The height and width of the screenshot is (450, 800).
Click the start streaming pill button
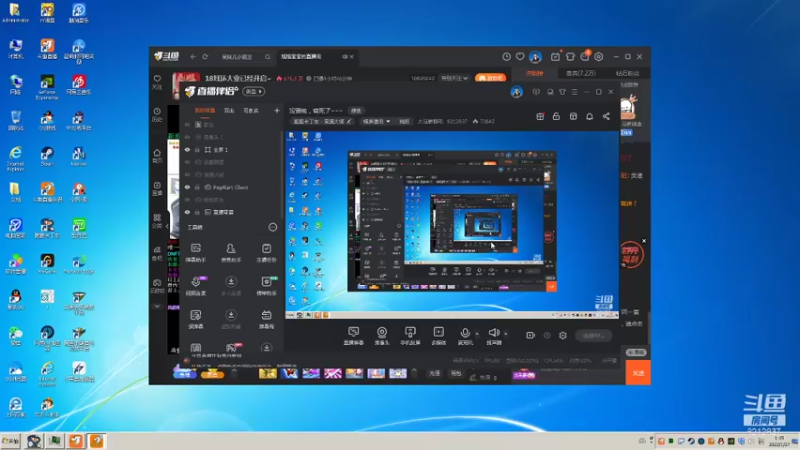593,335
